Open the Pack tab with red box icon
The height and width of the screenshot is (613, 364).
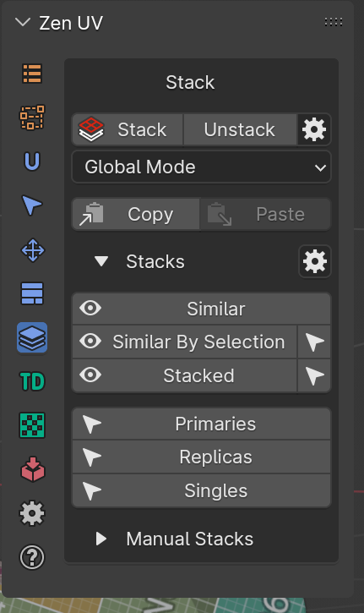[32, 469]
